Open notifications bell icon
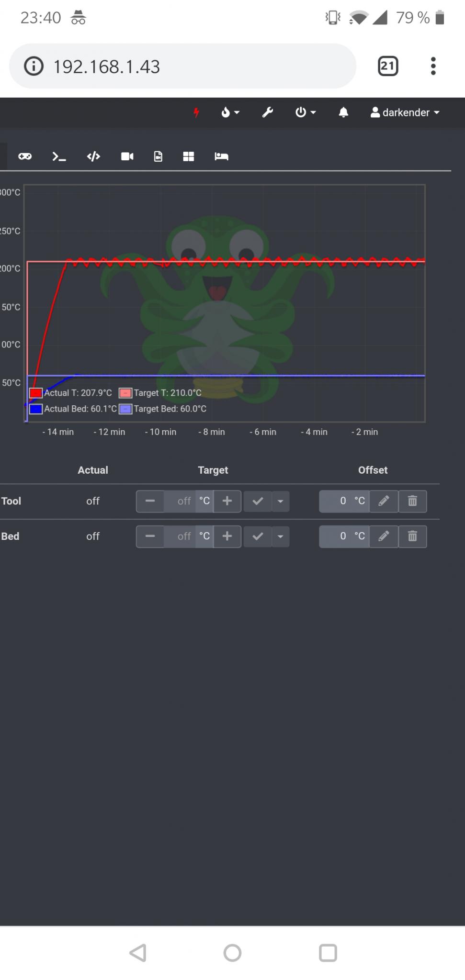465x980 pixels. 343,112
